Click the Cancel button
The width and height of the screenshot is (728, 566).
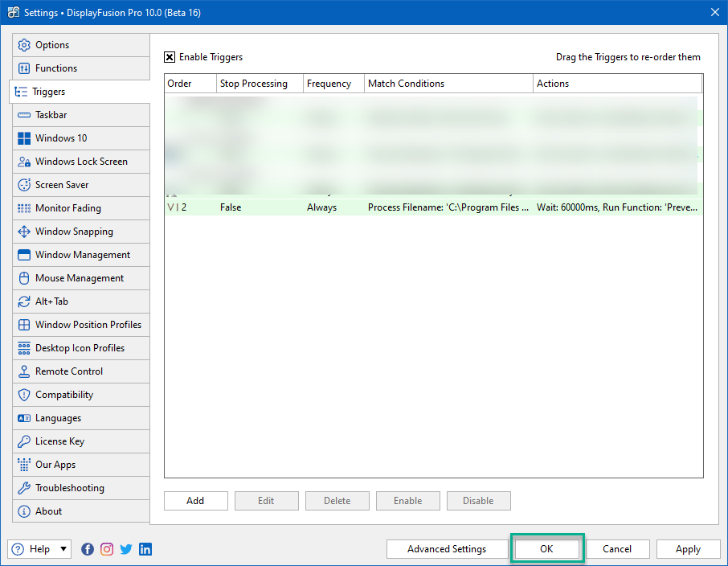pyautogui.click(x=617, y=549)
